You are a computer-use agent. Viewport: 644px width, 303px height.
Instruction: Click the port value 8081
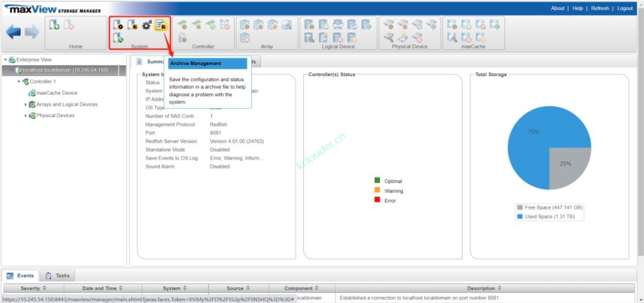[216, 133]
